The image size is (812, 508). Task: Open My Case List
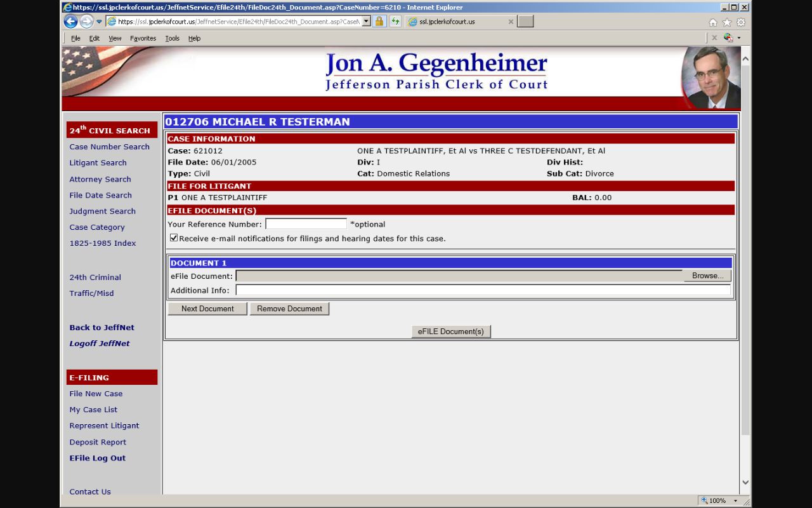click(x=93, y=410)
